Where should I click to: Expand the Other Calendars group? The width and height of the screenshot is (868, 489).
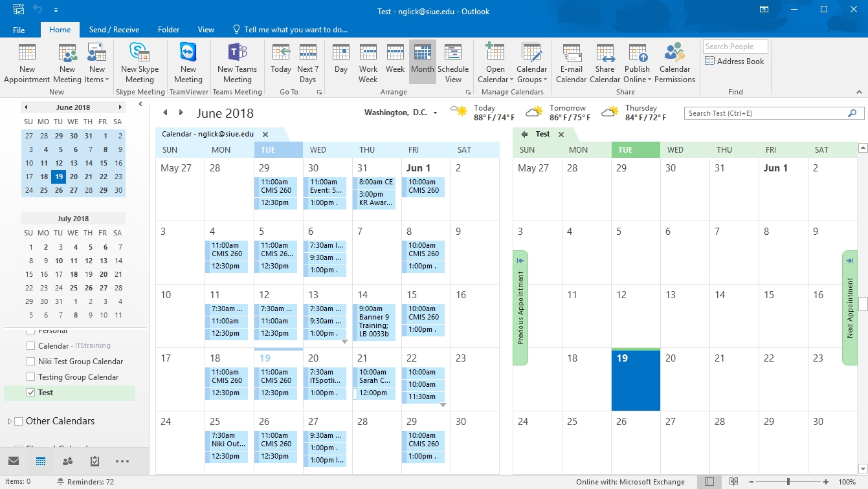click(10, 422)
